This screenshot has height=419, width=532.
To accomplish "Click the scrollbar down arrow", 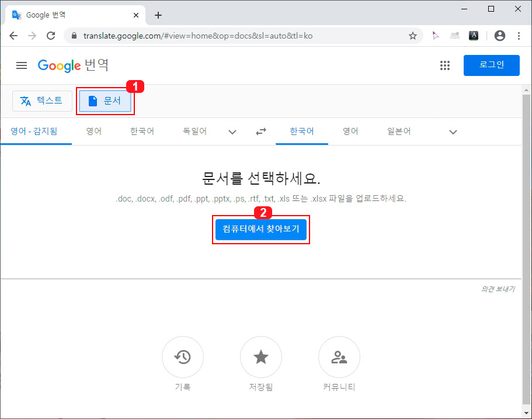I will (526, 414).
